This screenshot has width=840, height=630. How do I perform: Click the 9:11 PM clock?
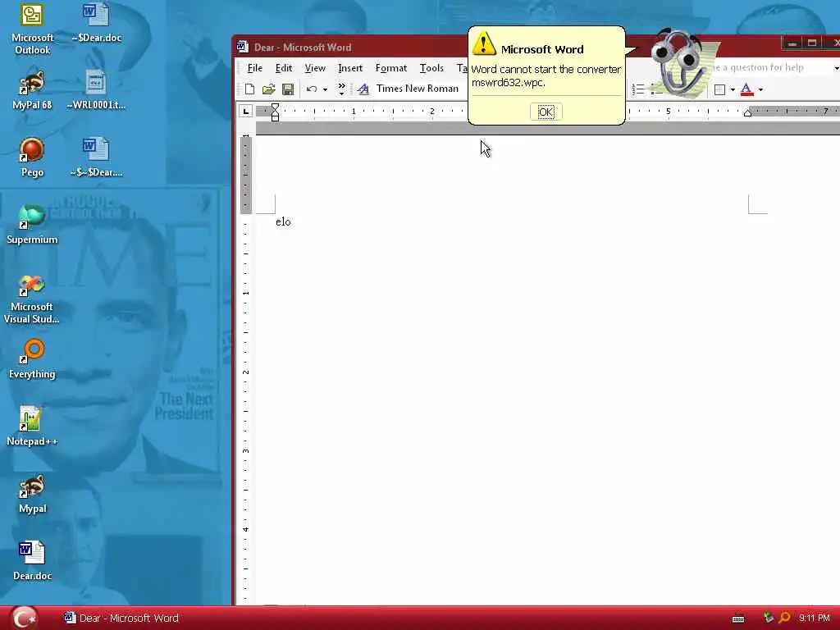tap(815, 619)
